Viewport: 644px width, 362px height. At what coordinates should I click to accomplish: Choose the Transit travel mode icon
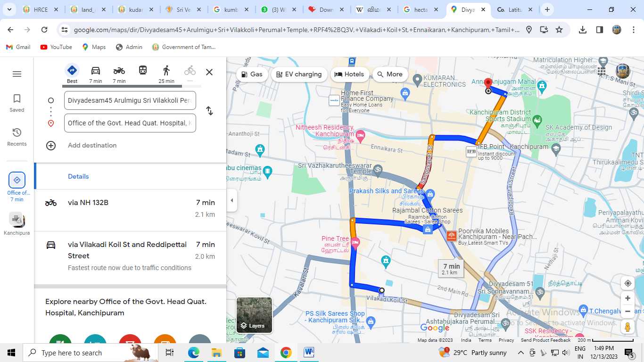pos(143,71)
